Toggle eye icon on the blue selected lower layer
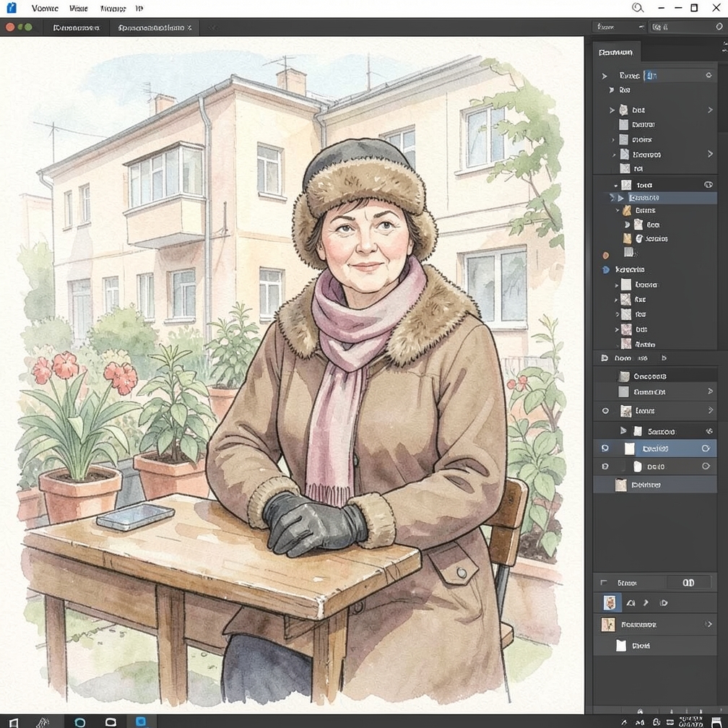Screen dimensions: 728x728 pyautogui.click(x=605, y=448)
